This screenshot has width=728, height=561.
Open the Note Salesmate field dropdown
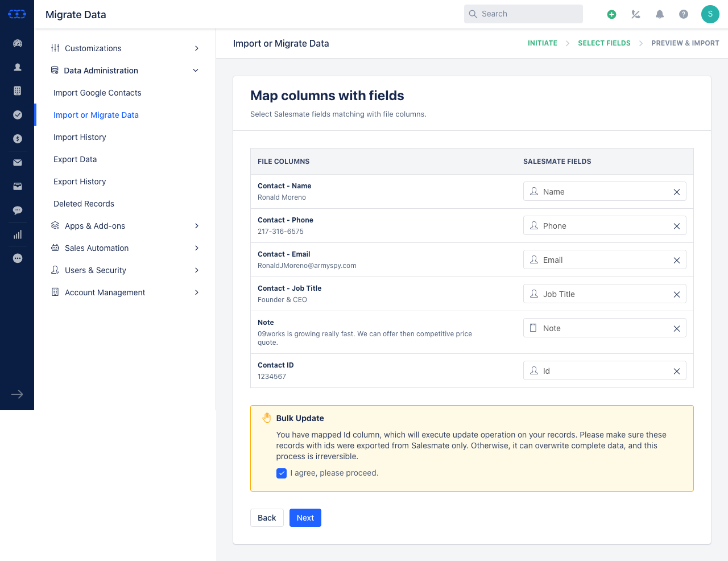pyautogui.click(x=605, y=328)
